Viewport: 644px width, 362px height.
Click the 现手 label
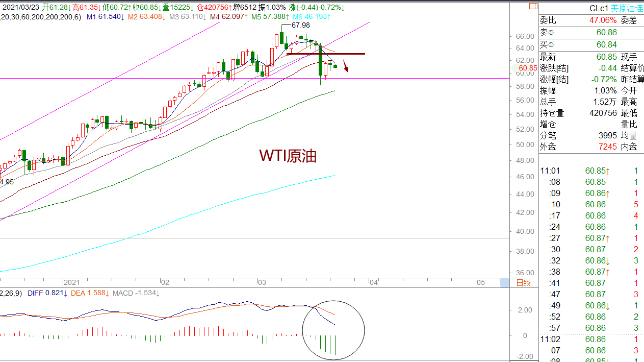629,57
